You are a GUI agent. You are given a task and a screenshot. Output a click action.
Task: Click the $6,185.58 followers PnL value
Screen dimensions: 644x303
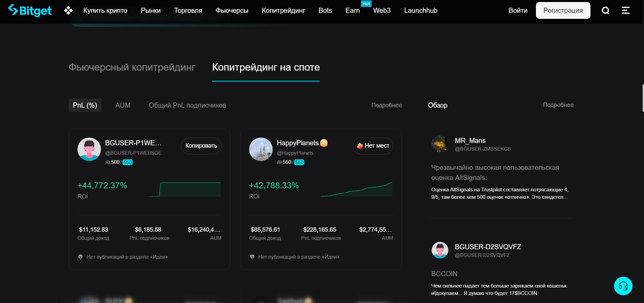pyautogui.click(x=148, y=230)
